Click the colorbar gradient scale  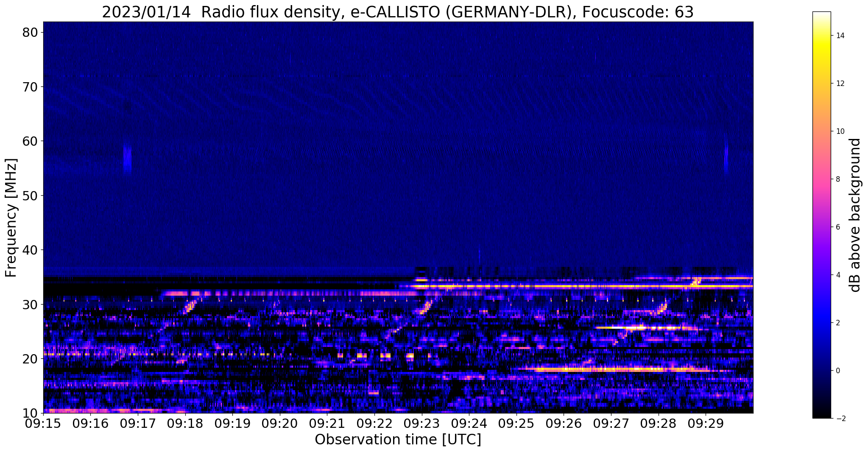(821, 215)
